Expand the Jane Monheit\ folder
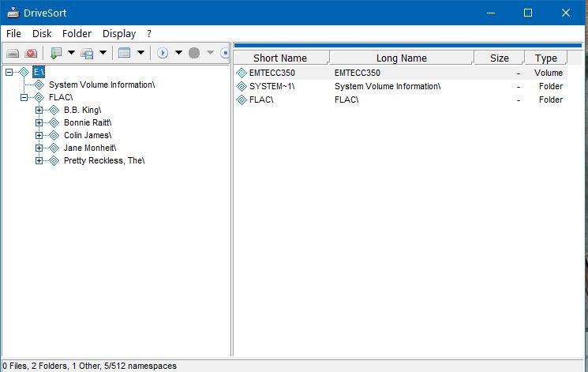 tap(39, 148)
